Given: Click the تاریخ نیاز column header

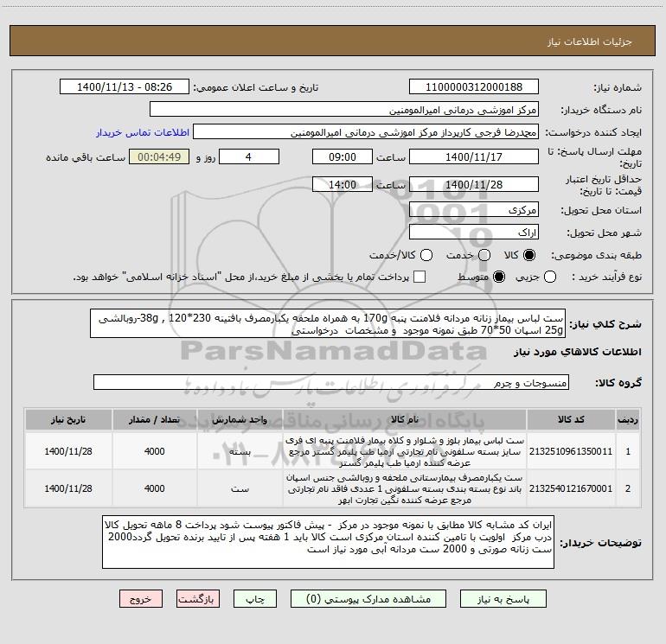Looking at the screenshot, I should pos(68,420).
